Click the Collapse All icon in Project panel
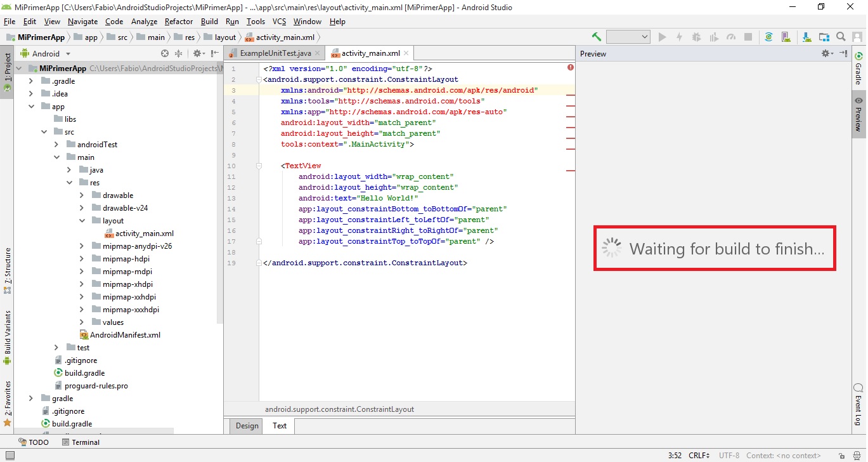 pos(178,54)
